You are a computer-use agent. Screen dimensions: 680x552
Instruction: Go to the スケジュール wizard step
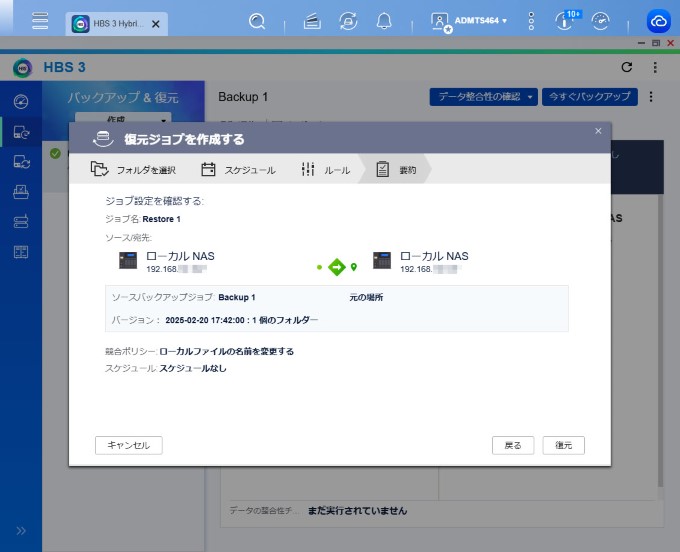[x=239, y=170]
